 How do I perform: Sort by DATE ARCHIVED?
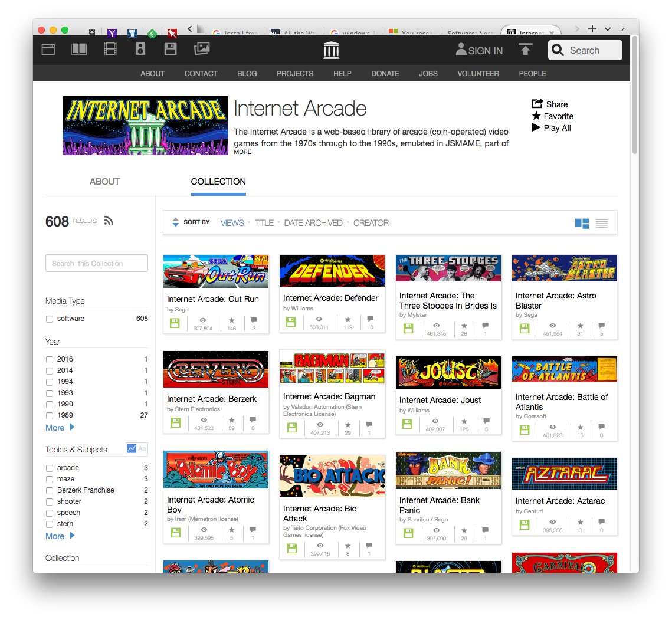[313, 223]
